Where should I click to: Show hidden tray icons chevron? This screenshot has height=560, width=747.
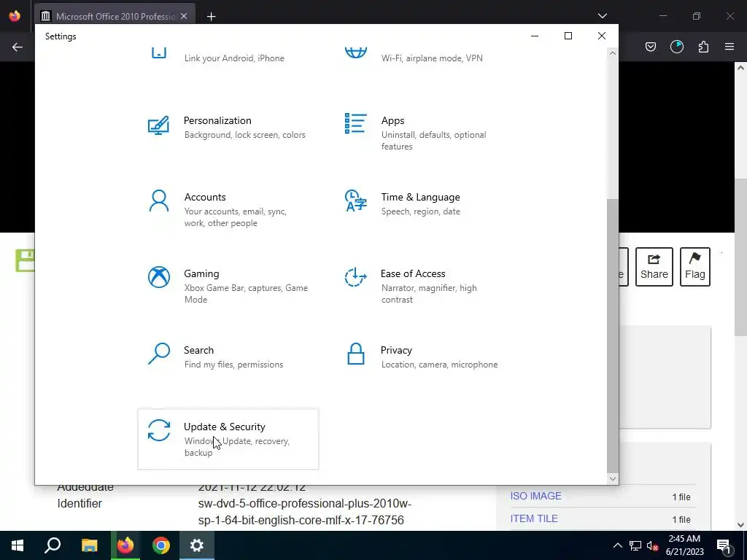617,545
